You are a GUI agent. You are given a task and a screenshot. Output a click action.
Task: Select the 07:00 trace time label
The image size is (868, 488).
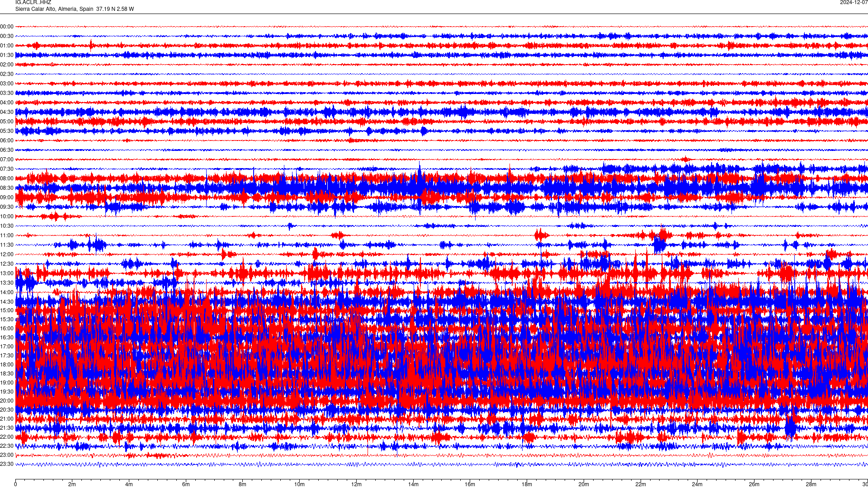coord(7,160)
